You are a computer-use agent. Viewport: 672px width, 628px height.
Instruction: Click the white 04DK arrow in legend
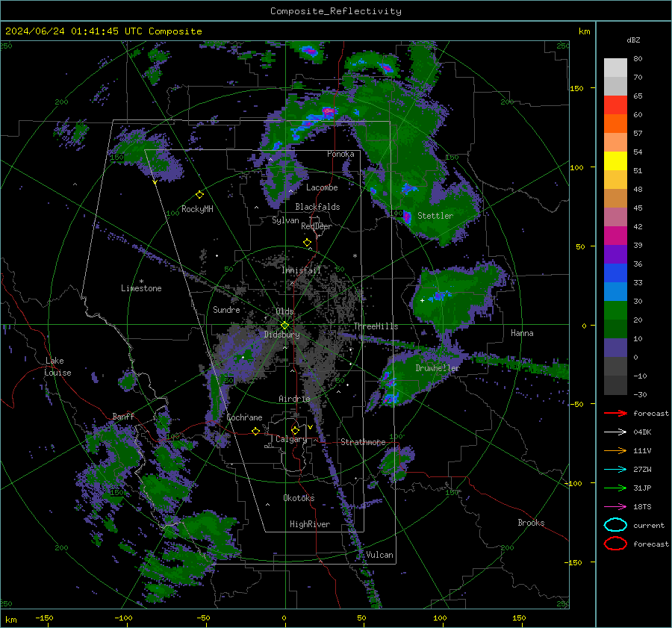pos(615,432)
